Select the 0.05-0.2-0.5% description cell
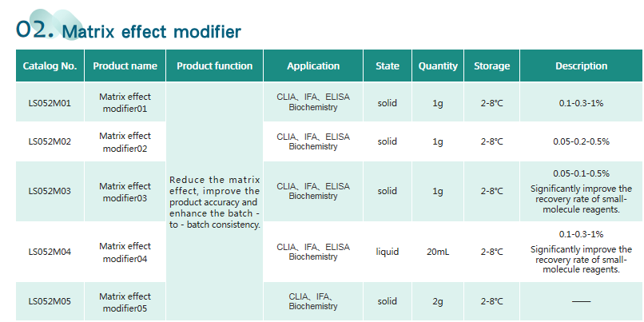 click(x=581, y=141)
